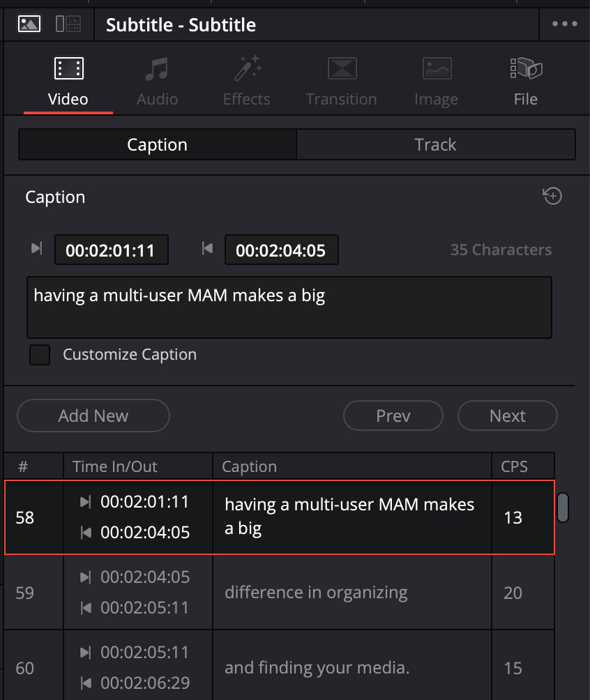Screen dimensions: 590x700
Task: Edit the 00:02:04:05 end timecode field
Action: (281, 250)
